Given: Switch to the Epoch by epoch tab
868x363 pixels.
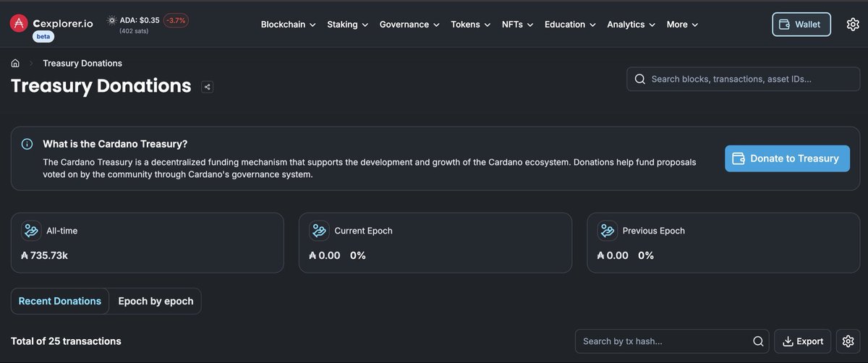Looking at the screenshot, I should tap(156, 302).
